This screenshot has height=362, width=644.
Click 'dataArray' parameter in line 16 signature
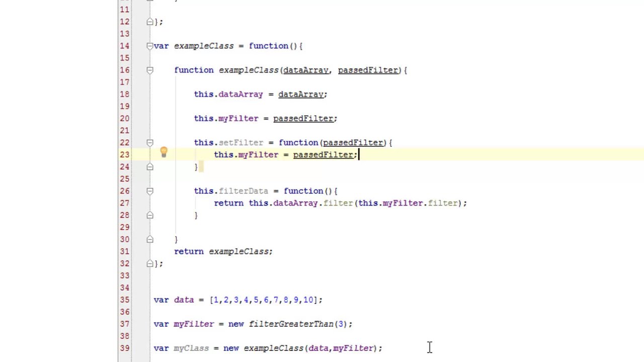pyautogui.click(x=305, y=70)
